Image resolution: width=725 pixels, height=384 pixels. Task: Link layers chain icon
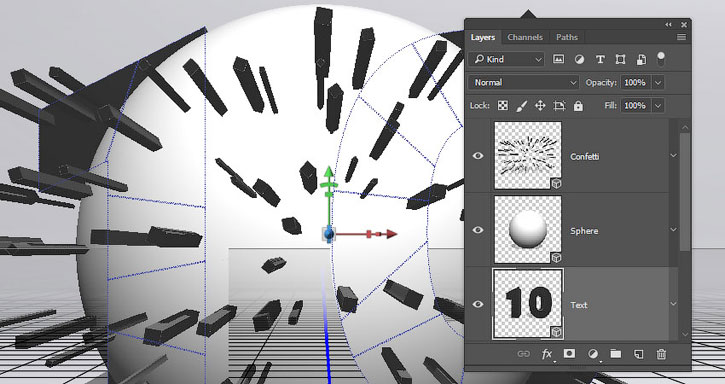[523, 354]
